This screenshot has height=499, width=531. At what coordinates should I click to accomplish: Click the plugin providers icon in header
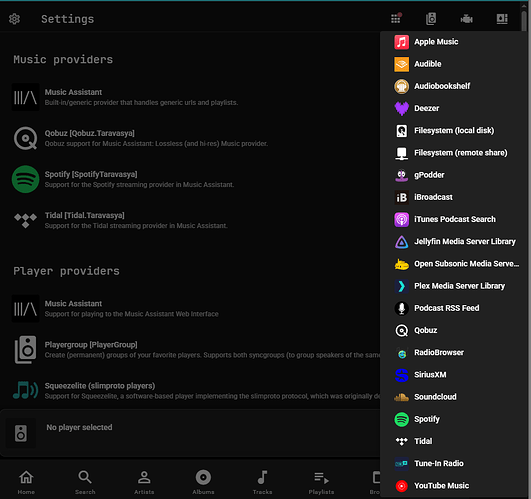coord(467,19)
